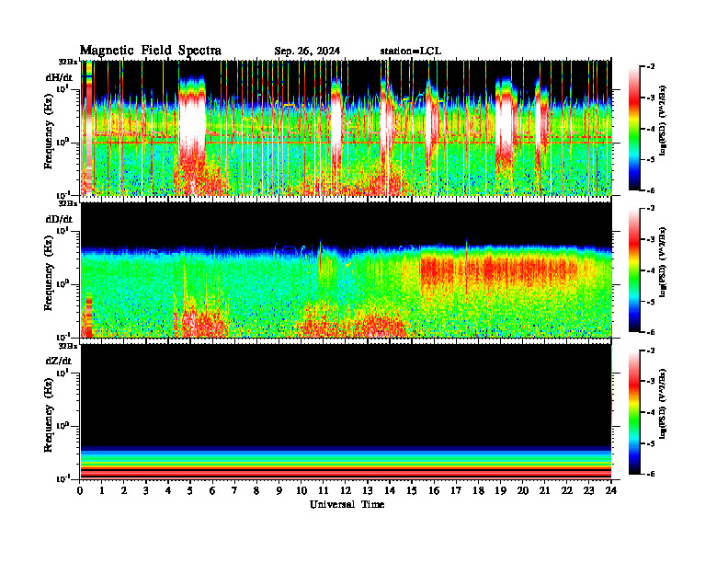Select the dZ/dt panel label
The height and width of the screenshot is (563, 728).
click(x=59, y=361)
